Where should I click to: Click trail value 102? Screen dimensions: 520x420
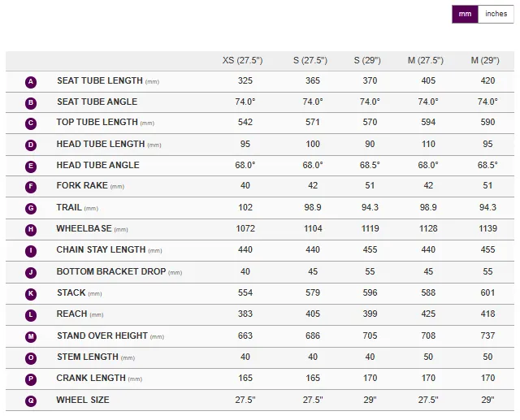point(245,207)
